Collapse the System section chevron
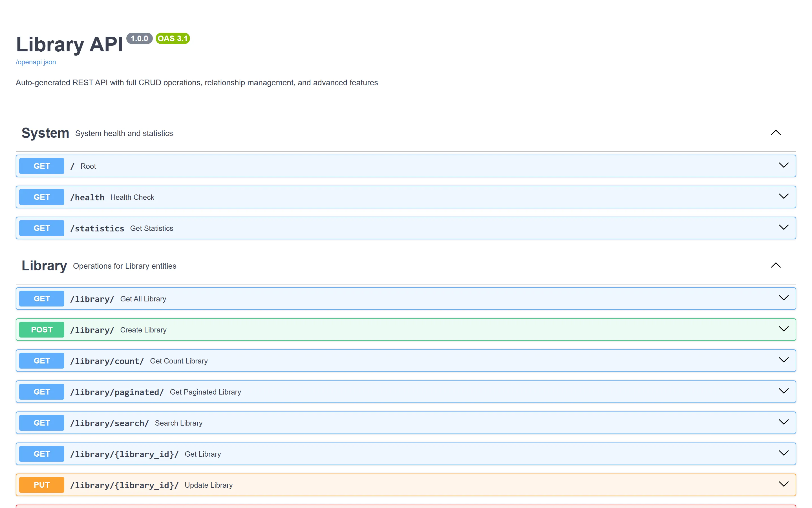 pos(776,133)
